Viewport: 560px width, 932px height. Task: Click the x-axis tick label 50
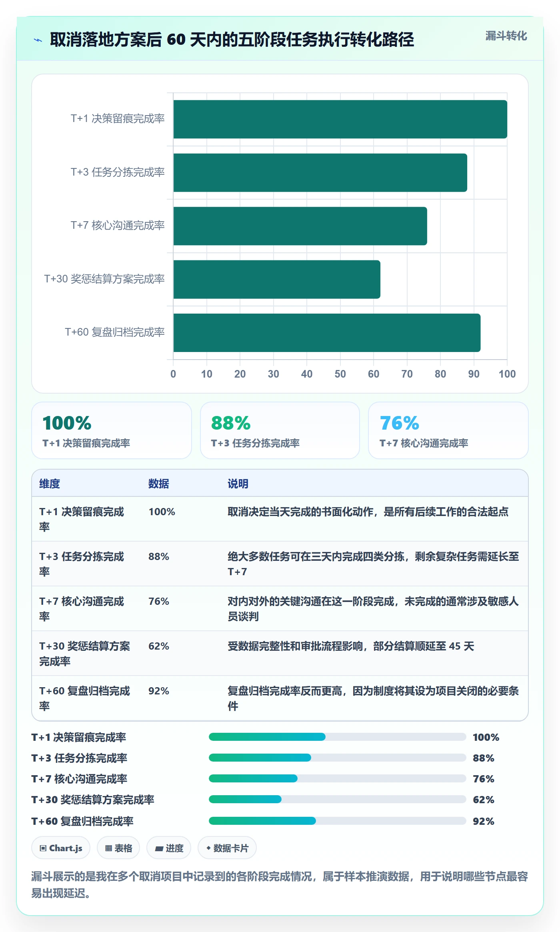[340, 374]
